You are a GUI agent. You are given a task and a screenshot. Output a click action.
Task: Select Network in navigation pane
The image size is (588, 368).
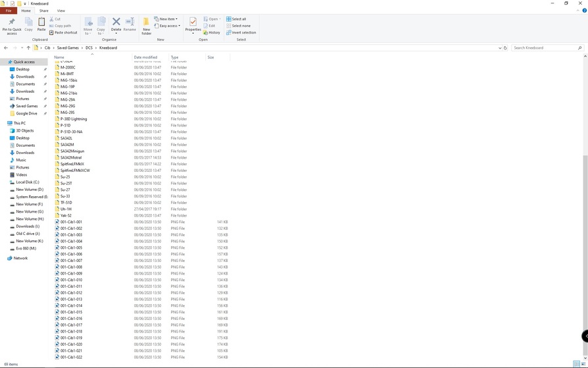(20, 258)
